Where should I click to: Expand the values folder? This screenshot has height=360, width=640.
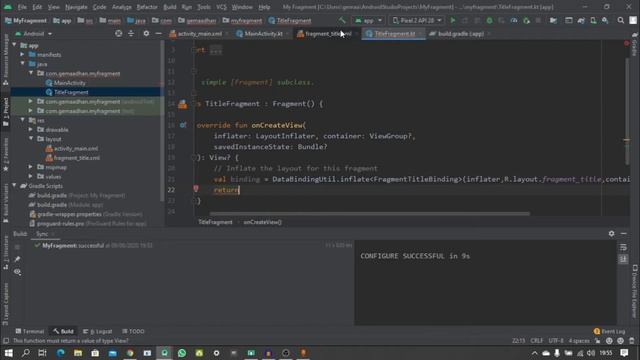coord(31,176)
